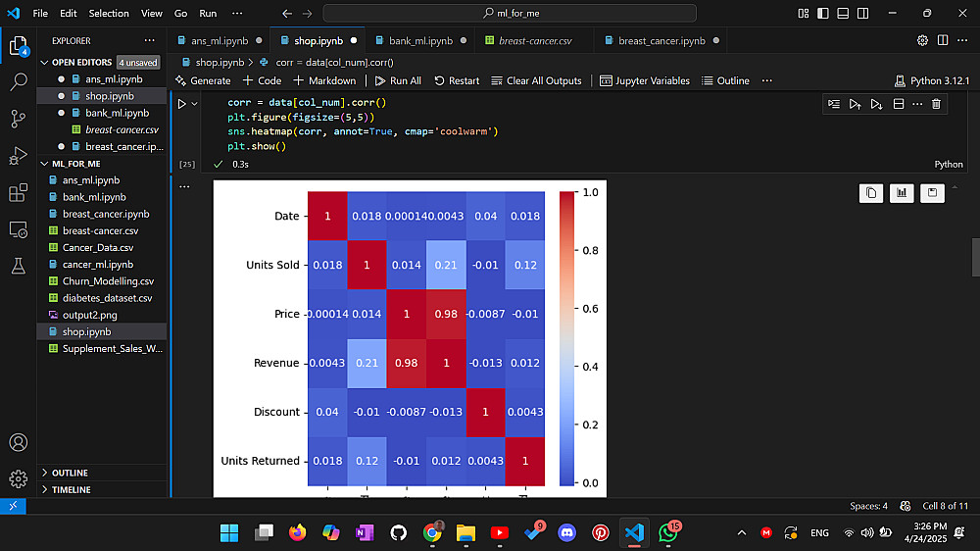Open Explorer views and more actions
Viewport: 980px width, 551px height.
tap(149, 40)
